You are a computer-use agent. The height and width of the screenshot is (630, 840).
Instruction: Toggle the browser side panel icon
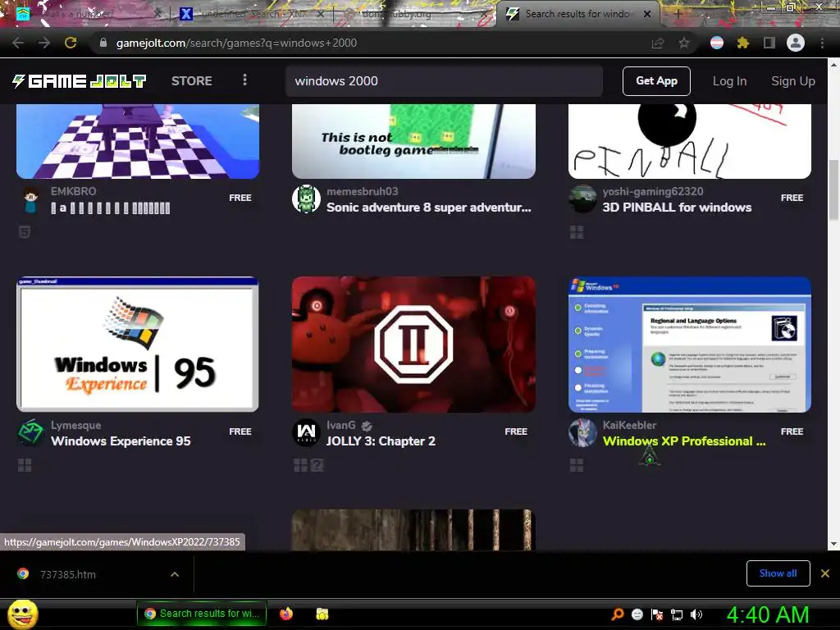pyautogui.click(x=769, y=43)
